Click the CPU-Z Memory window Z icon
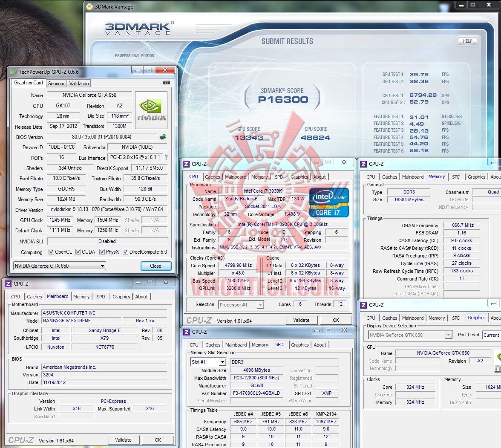Viewport: 501px width, 448px height. pyautogui.click(x=363, y=164)
